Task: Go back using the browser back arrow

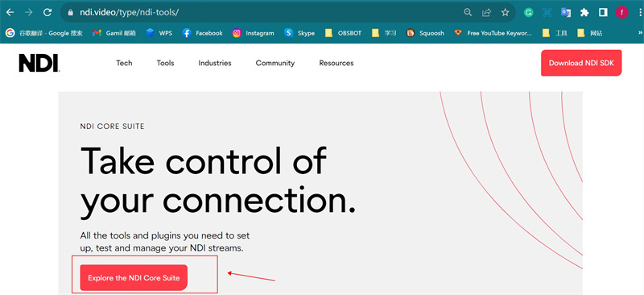Action: coord(10,12)
